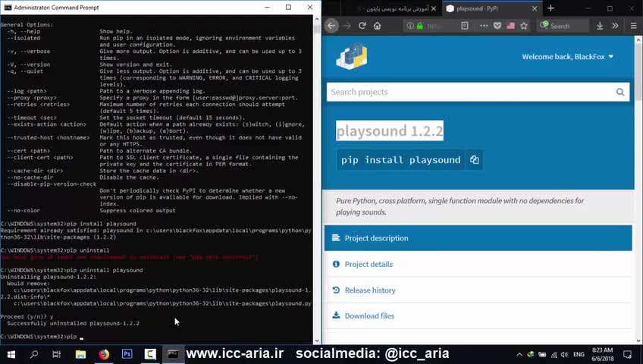
Task: Open the network Wi-Fi tray icon
Action: 554,355
